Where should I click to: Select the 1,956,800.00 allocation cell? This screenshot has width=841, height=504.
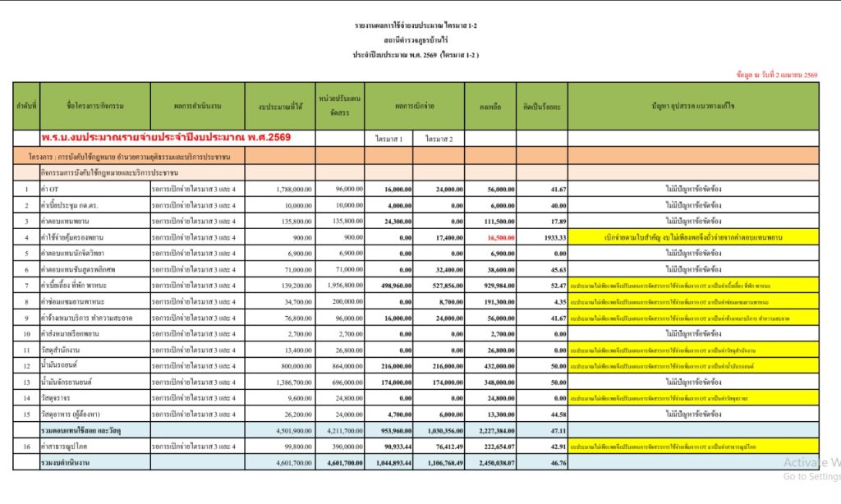[x=340, y=286]
